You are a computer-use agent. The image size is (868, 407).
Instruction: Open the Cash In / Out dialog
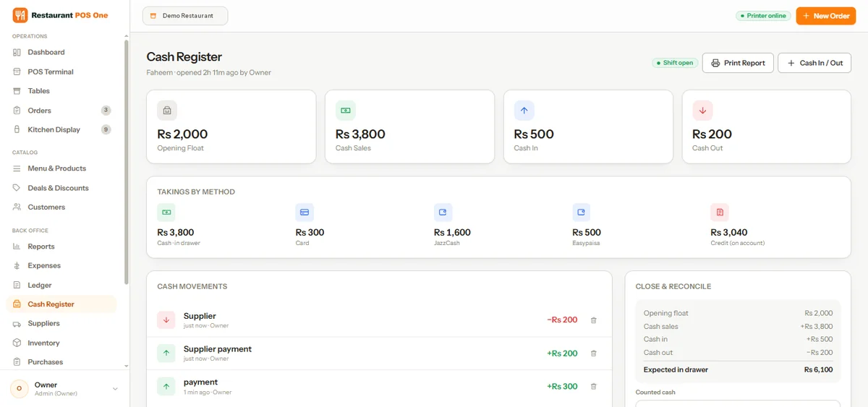click(814, 63)
